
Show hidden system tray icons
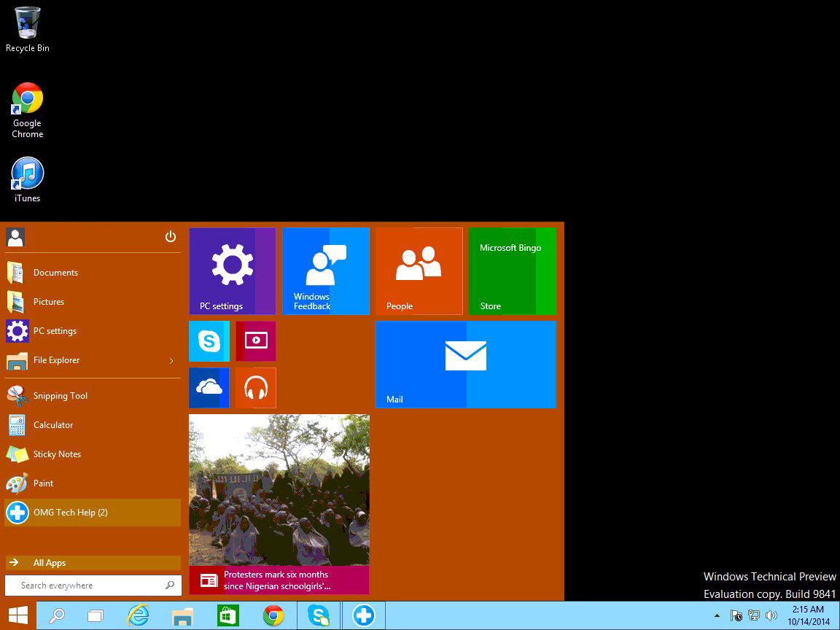717,616
